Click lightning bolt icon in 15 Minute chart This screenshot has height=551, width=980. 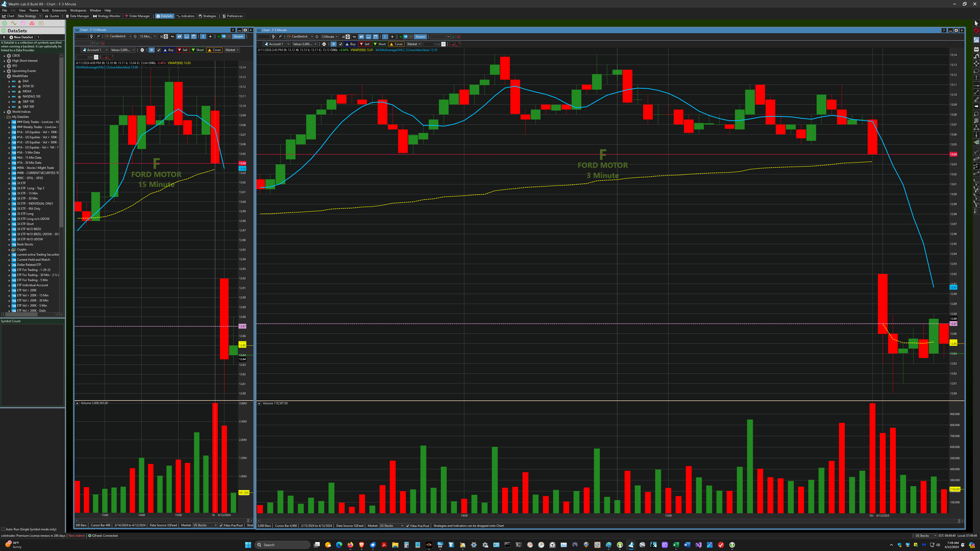point(91,36)
